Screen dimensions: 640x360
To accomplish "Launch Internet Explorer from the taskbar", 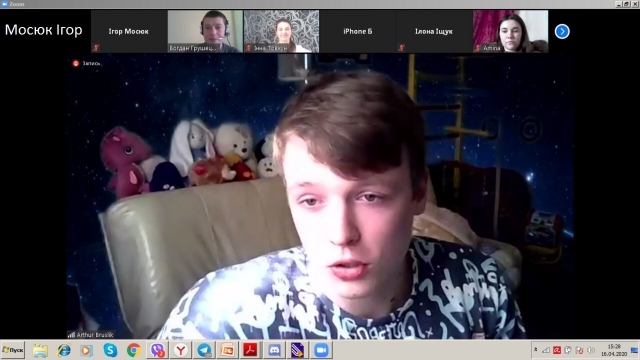I will (x=64, y=350).
